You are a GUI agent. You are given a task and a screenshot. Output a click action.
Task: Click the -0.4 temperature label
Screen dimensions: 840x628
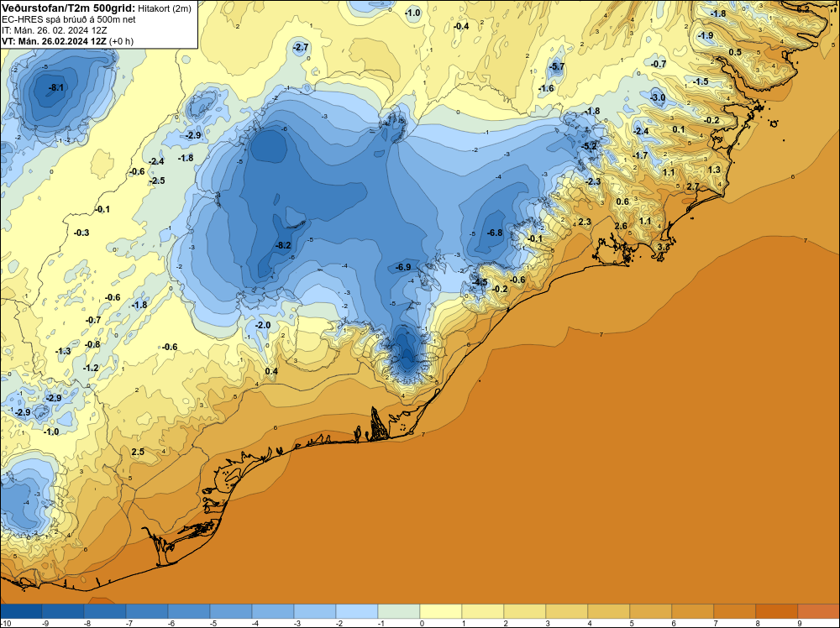460,26
